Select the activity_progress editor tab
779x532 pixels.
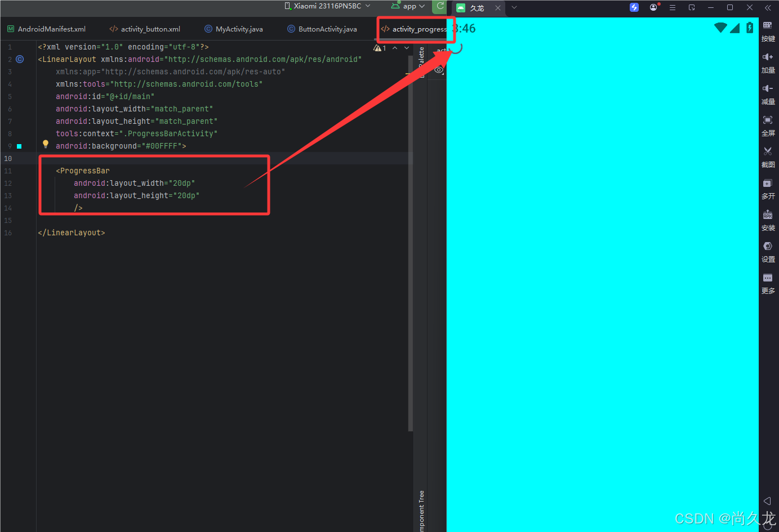click(x=414, y=29)
